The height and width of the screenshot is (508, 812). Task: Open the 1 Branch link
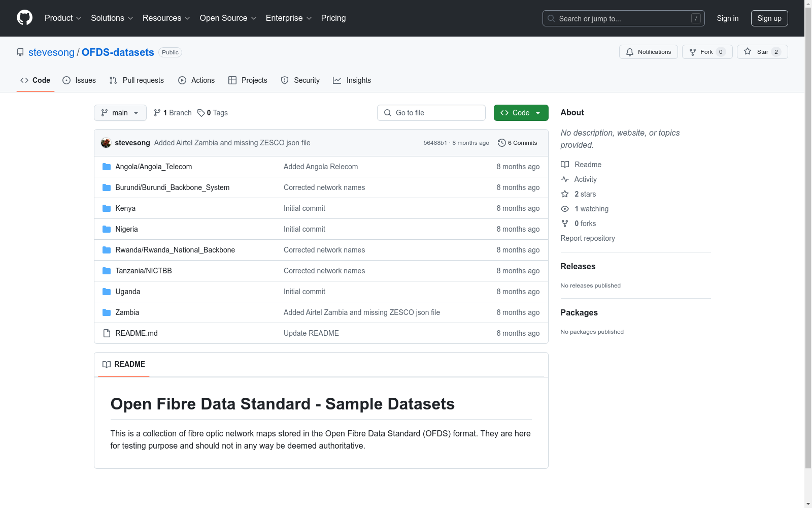point(173,113)
